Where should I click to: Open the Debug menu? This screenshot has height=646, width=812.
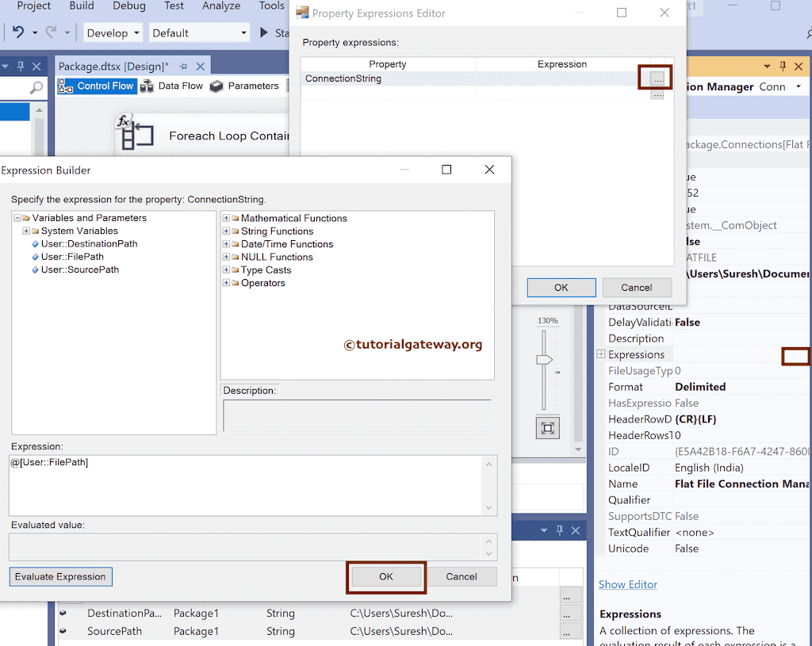tap(129, 6)
